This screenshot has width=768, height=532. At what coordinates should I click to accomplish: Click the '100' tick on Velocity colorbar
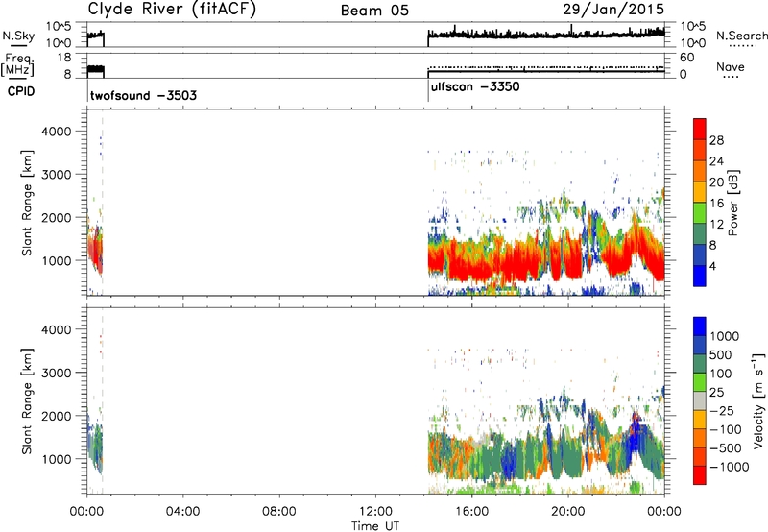tap(721, 374)
